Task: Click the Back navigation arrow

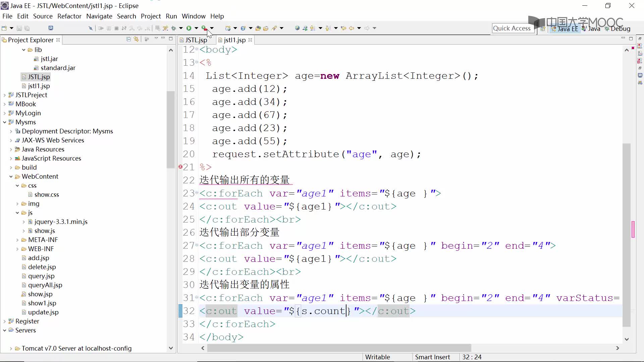Action: [352, 28]
